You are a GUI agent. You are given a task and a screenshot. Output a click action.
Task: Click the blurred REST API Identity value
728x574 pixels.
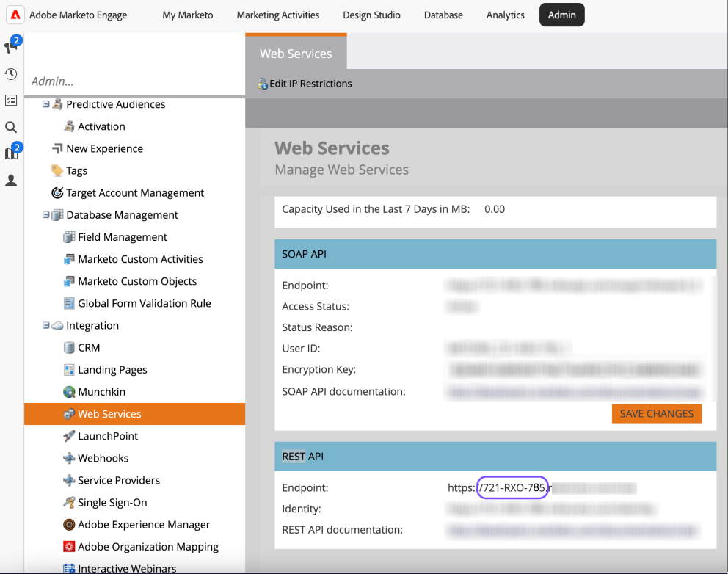click(x=550, y=509)
